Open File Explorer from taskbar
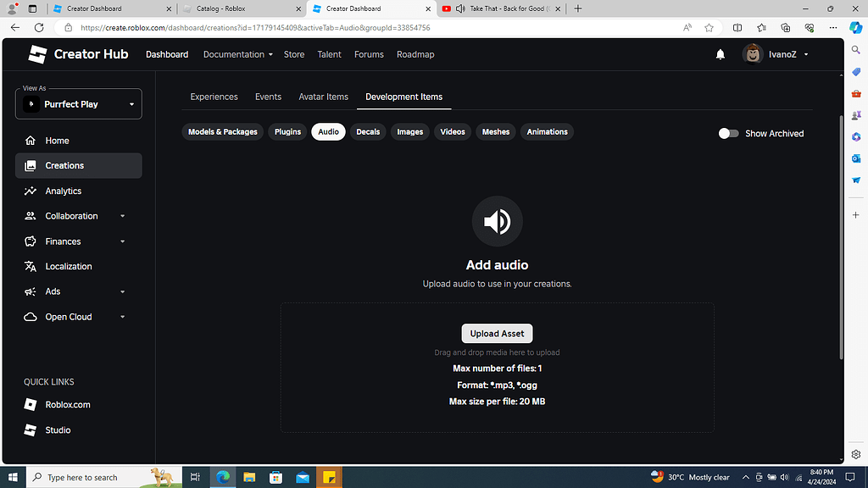Viewport: 868px width, 488px height. point(249,477)
